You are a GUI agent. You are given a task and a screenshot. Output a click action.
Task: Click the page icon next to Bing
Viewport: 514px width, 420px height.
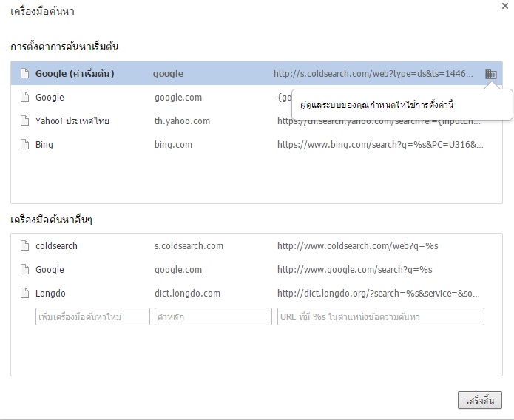pyautogui.click(x=25, y=145)
